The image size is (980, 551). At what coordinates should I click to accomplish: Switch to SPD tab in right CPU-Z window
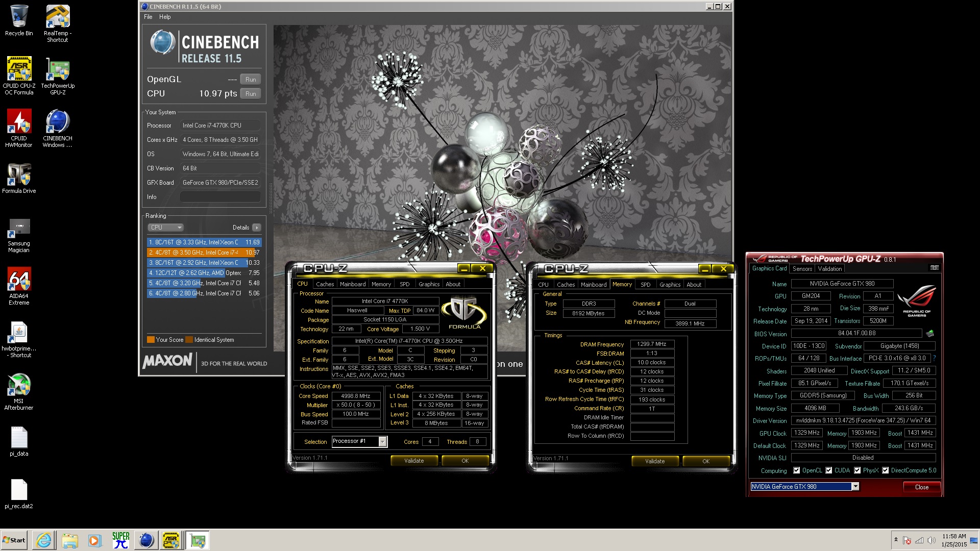tap(645, 285)
